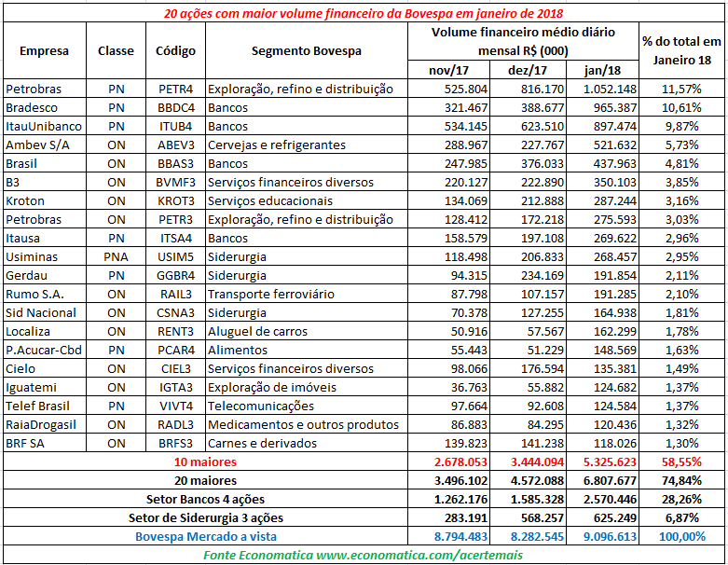The width and height of the screenshot is (728, 565).
Task: Select the Kroton company cell
Action: (45, 200)
